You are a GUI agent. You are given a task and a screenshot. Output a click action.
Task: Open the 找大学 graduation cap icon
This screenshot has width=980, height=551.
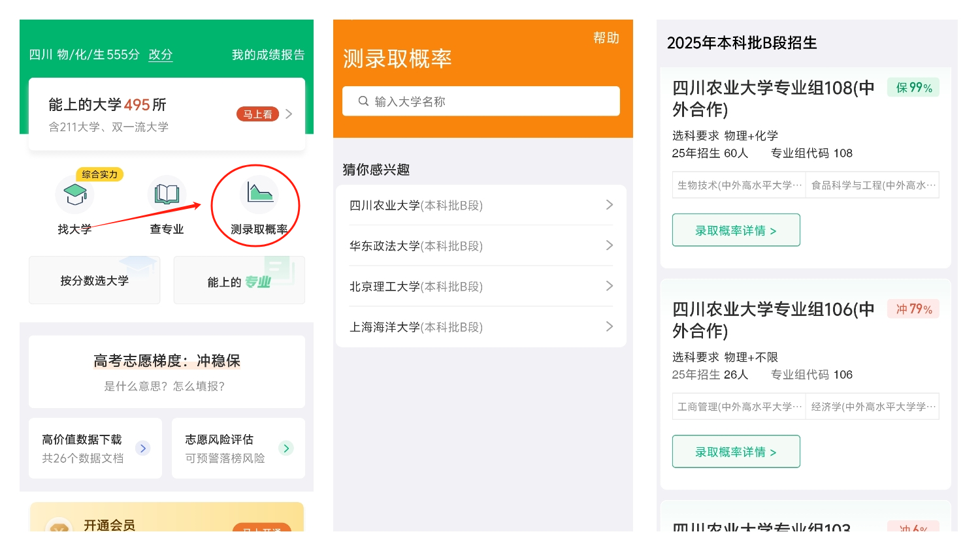pos(75,194)
